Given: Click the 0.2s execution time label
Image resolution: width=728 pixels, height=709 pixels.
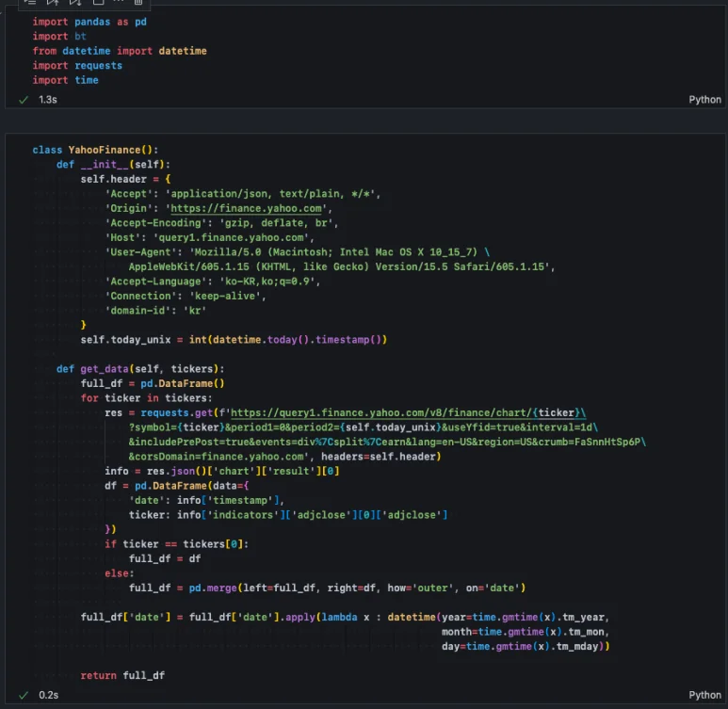Looking at the screenshot, I should 47,695.
